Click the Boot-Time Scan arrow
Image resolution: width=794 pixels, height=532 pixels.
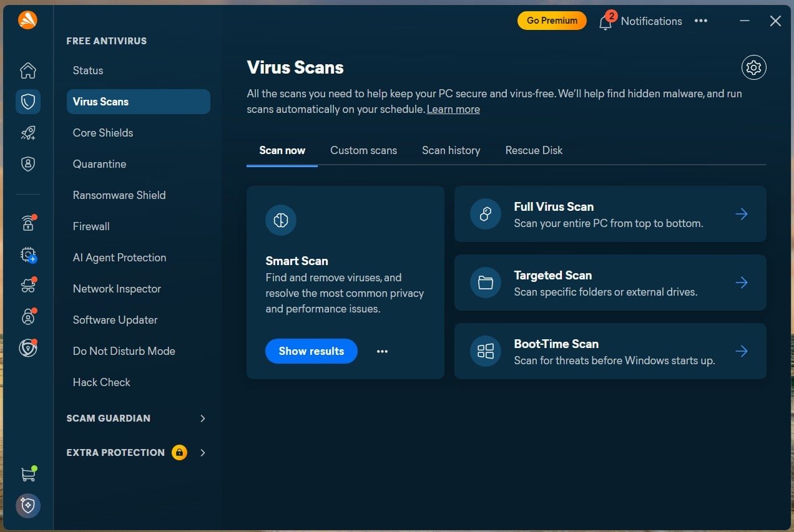742,351
